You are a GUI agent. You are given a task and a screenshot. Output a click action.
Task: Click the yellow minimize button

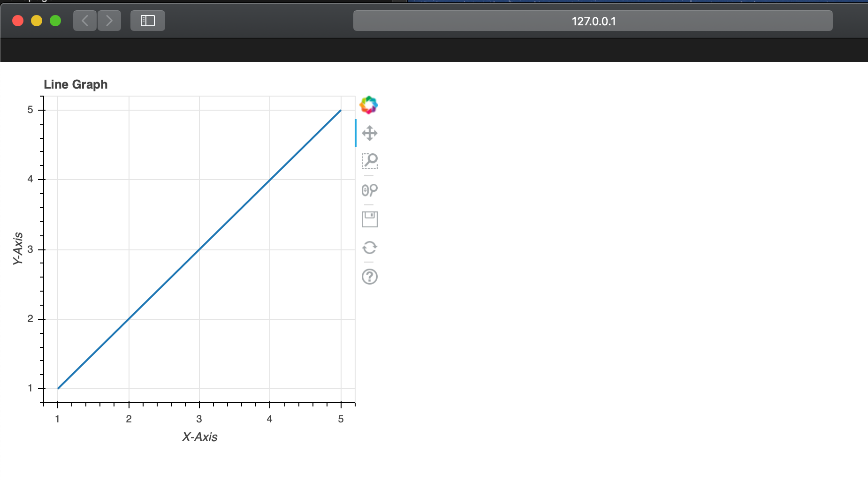coord(36,20)
